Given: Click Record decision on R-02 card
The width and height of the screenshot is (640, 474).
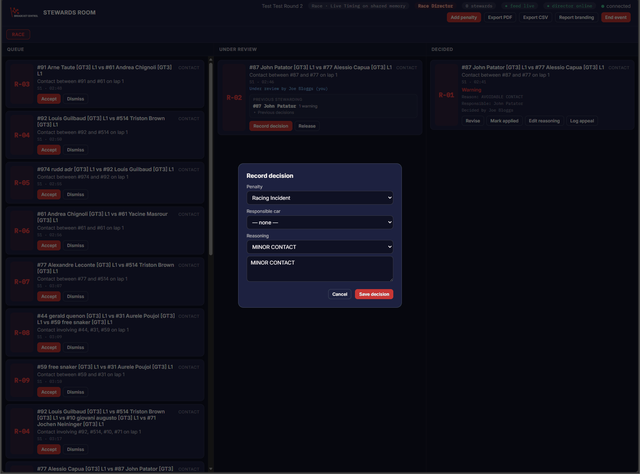Looking at the screenshot, I should tap(271, 126).
